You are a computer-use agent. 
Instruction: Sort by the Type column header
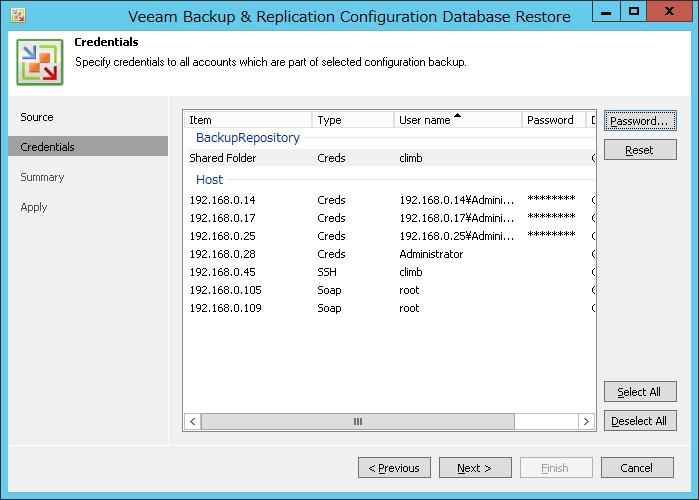coord(353,120)
